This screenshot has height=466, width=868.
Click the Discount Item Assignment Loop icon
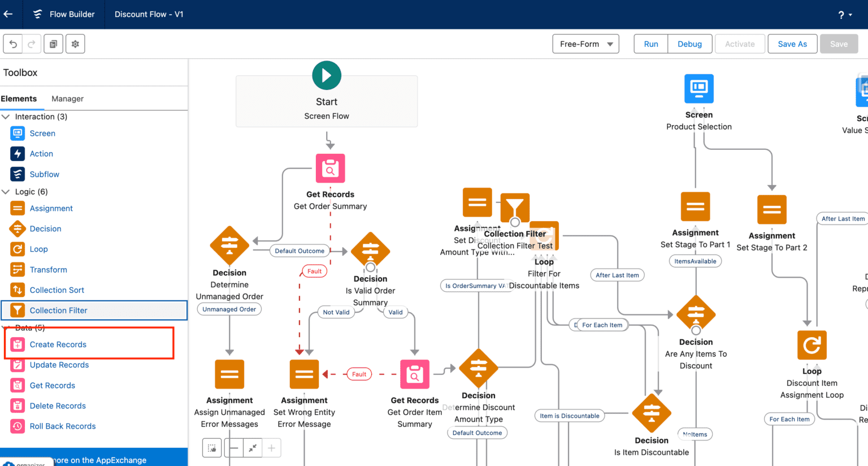811,345
